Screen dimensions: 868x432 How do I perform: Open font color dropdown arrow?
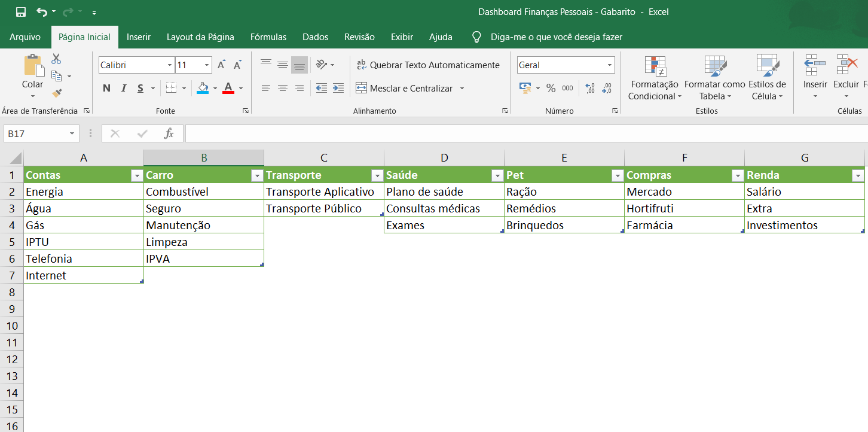pos(241,89)
